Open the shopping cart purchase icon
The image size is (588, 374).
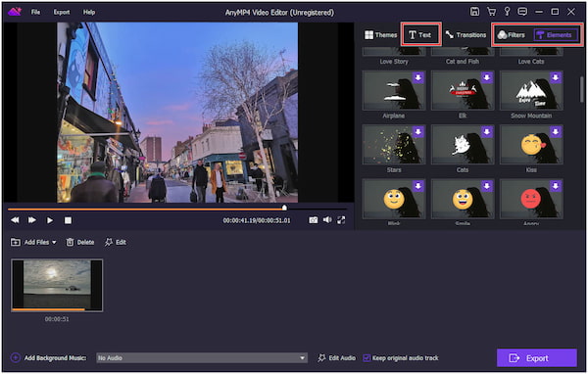pos(491,12)
